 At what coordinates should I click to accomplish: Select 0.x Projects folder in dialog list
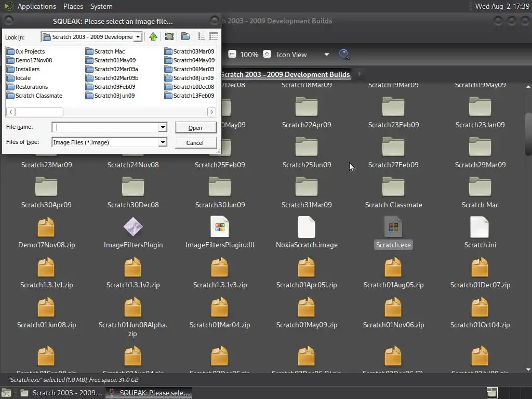[x=26, y=51]
